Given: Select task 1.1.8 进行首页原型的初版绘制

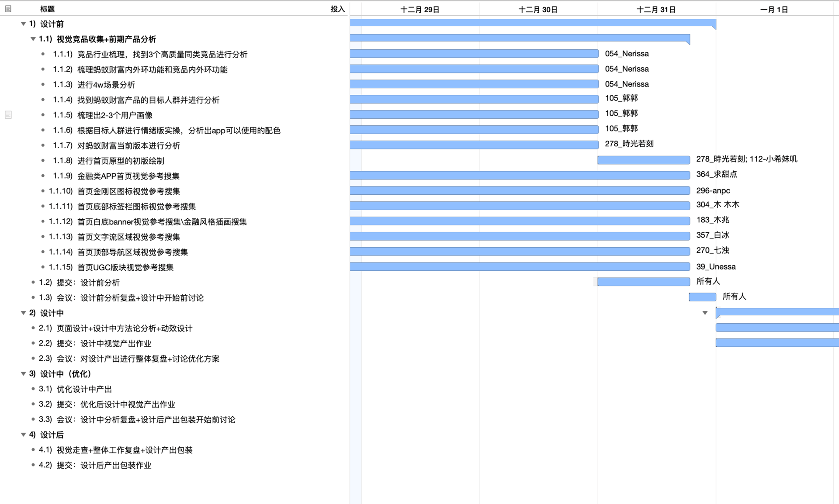Looking at the screenshot, I should pyautogui.click(x=121, y=161).
